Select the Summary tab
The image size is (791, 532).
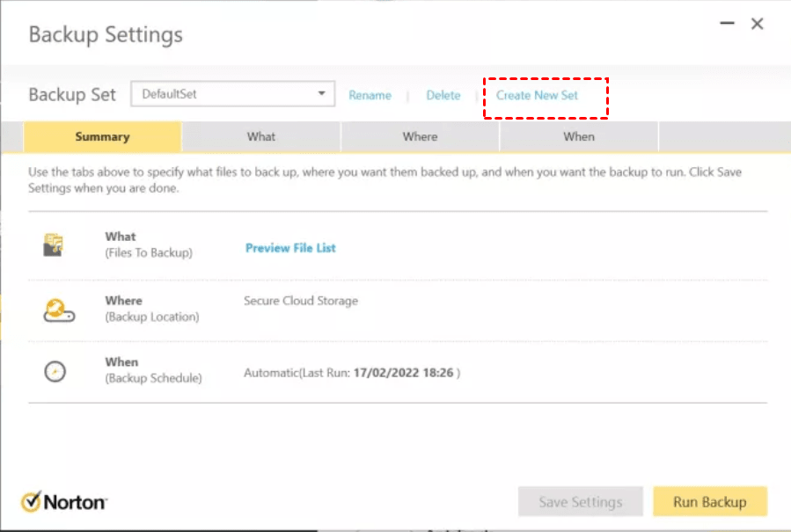pos(102,136)
